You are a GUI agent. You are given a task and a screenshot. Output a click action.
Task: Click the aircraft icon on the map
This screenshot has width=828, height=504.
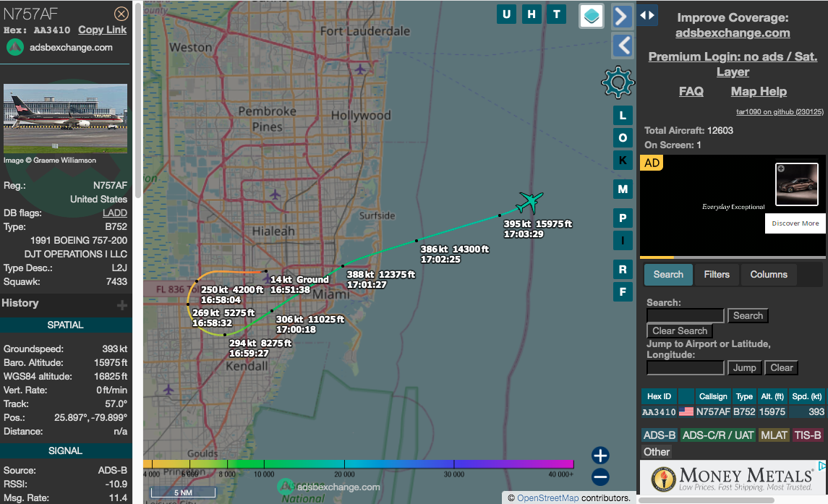(529, 202)
